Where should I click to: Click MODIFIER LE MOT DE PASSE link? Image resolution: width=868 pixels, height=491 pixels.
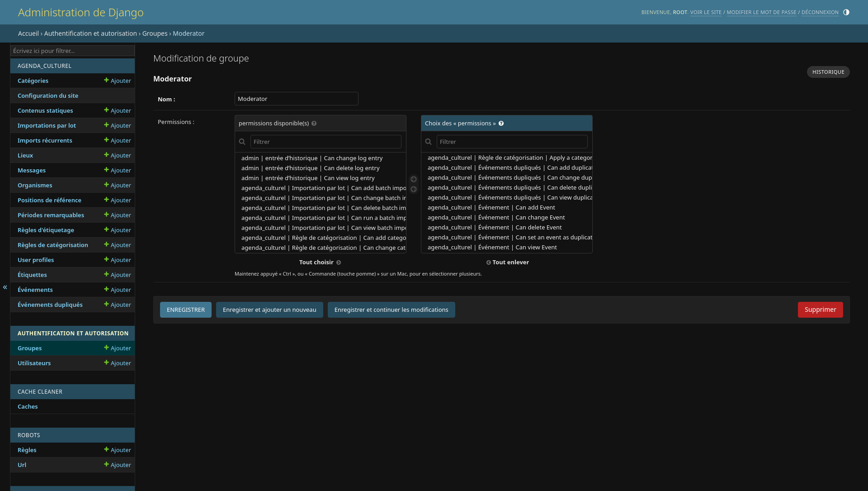(x=761, y=12)
